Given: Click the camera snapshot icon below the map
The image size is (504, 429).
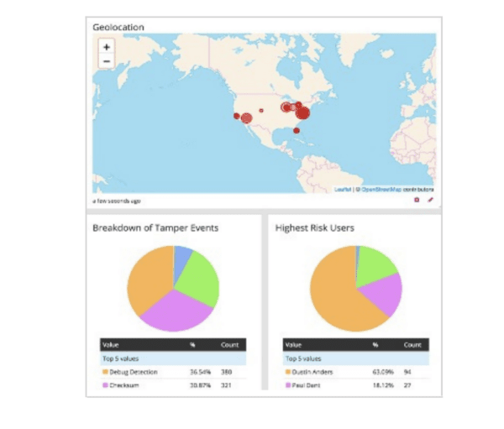Looking at the screenshot, I should [x=417, y=200].
